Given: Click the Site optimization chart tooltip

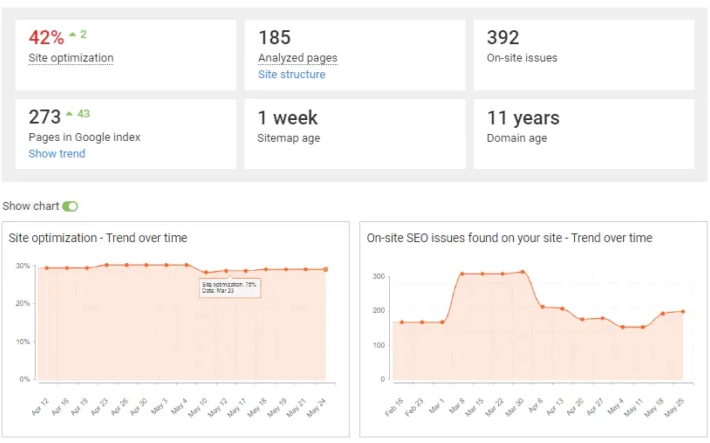Looking at the screenshot, I should coord(229,287).
